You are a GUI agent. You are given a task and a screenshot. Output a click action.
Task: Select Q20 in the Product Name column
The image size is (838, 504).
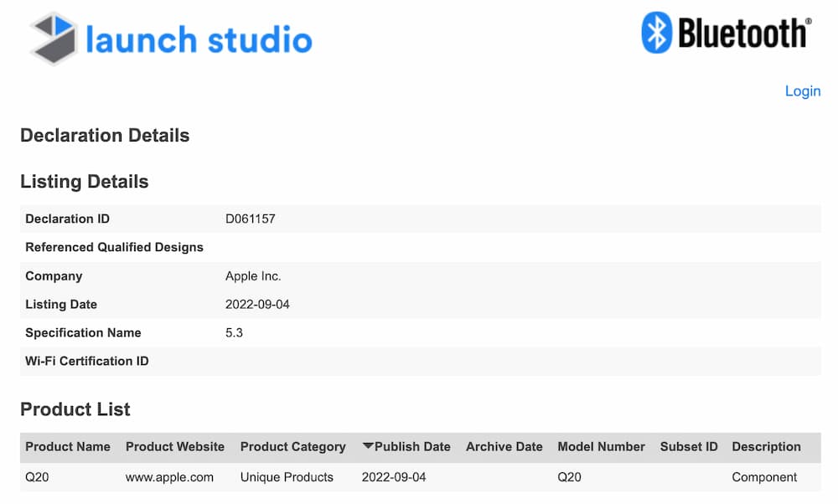coord(37,477)
